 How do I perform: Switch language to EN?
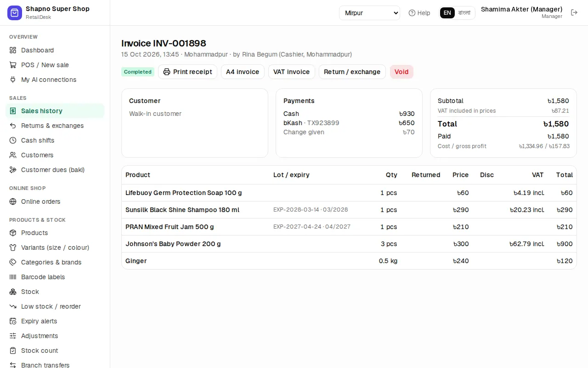(447, 13)
